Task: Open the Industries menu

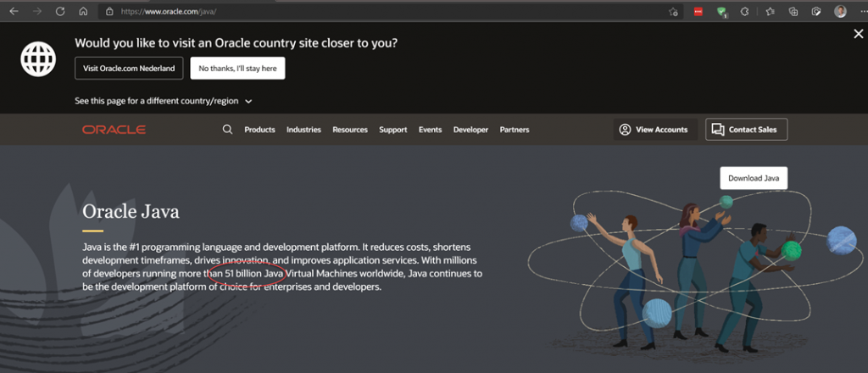Action: (303, 130)
